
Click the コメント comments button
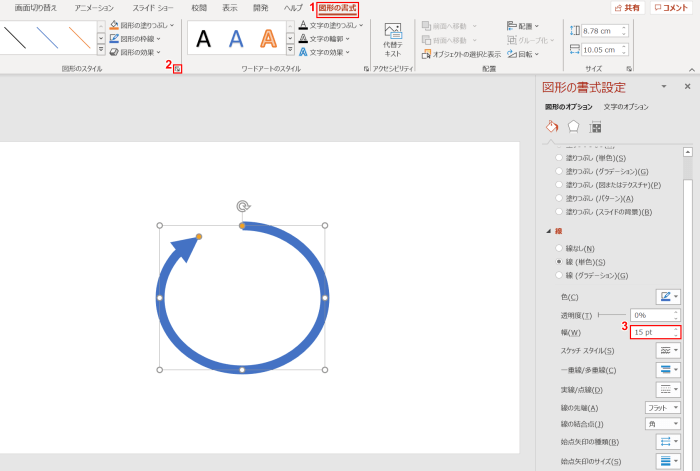[671, 8]
